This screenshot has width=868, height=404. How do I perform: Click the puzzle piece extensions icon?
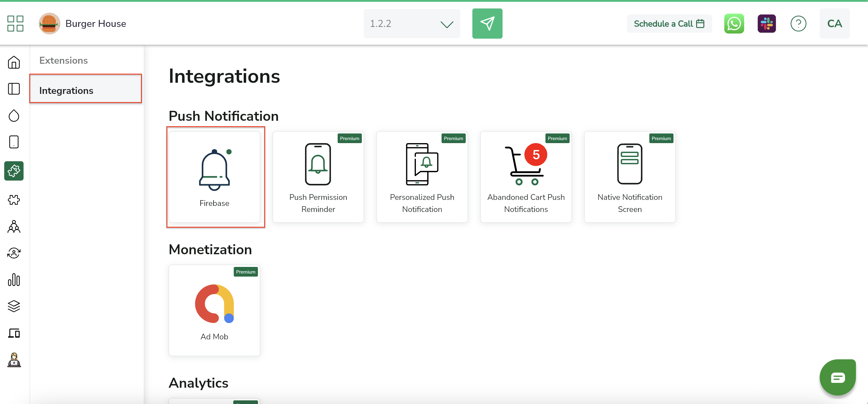(14, 200)
